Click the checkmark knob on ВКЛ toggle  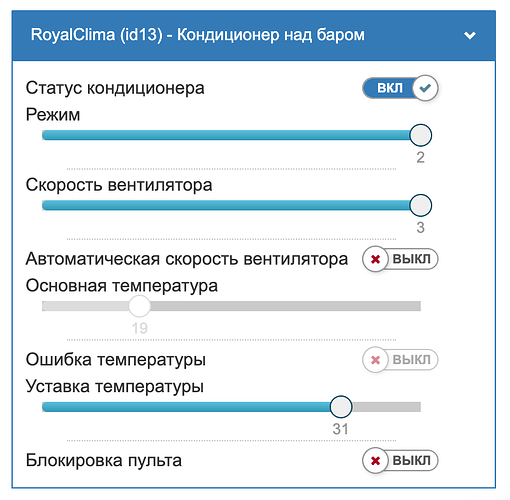pyautogui.click(x=425, y=88)
